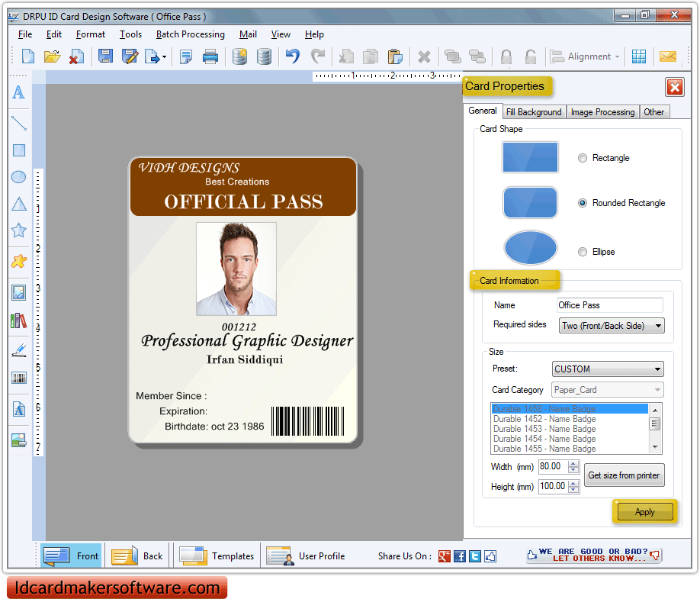This screenshot has height=599, width=700.
Task: Click the Save As pencil-and-disk icon
Action: [130, 56]
